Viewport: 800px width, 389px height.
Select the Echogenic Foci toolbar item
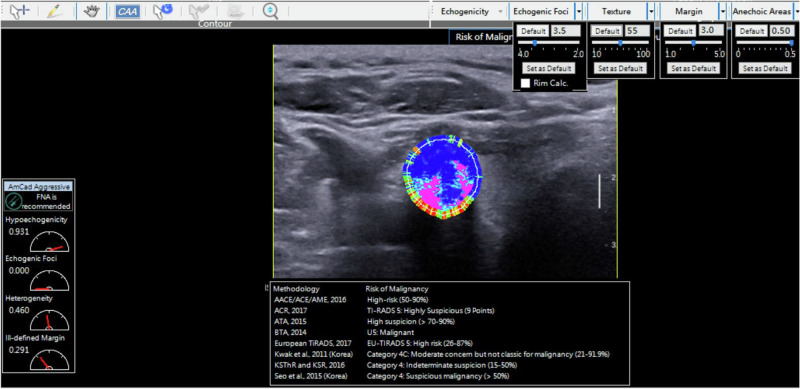coord(540,11)
